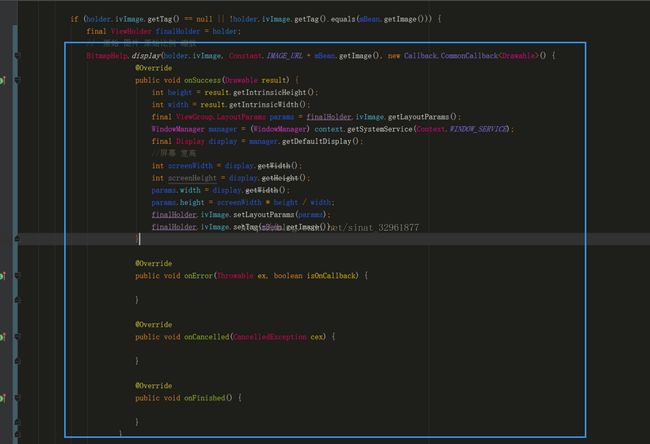Toggle fold marker at onError closing brace

(17, 300)
